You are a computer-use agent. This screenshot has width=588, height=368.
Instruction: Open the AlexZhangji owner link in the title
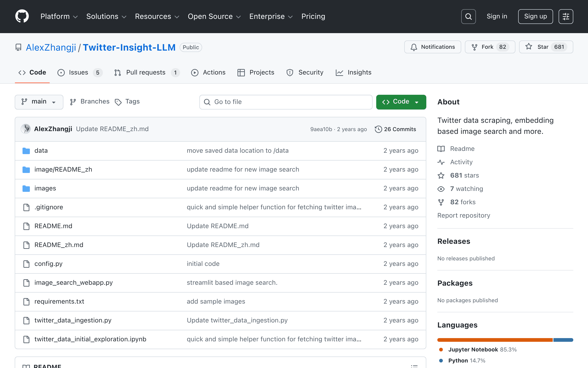(51, 47)
